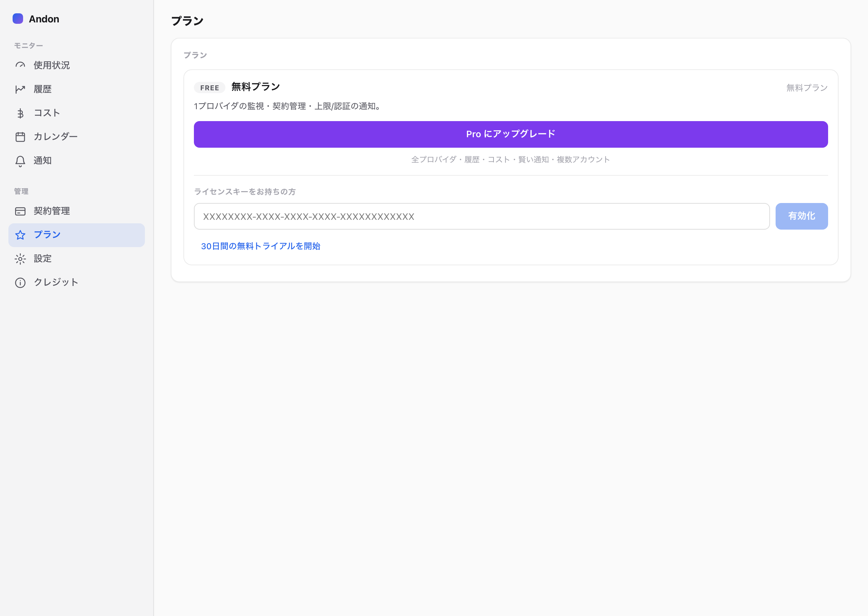Click the Andon logo icon

[x=18, y=19]
